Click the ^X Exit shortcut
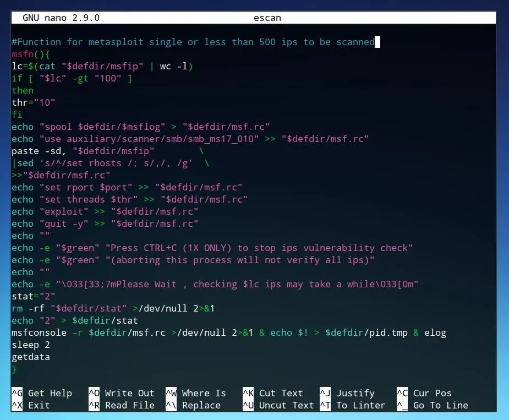Image resolution: width=509 pixels, height=420 pixels. tap(31, 405)
